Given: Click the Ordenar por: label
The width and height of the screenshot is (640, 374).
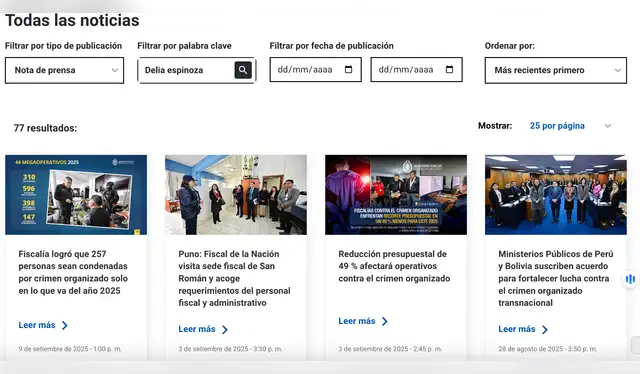Looking at the screenshot, I should coord(510,46).
